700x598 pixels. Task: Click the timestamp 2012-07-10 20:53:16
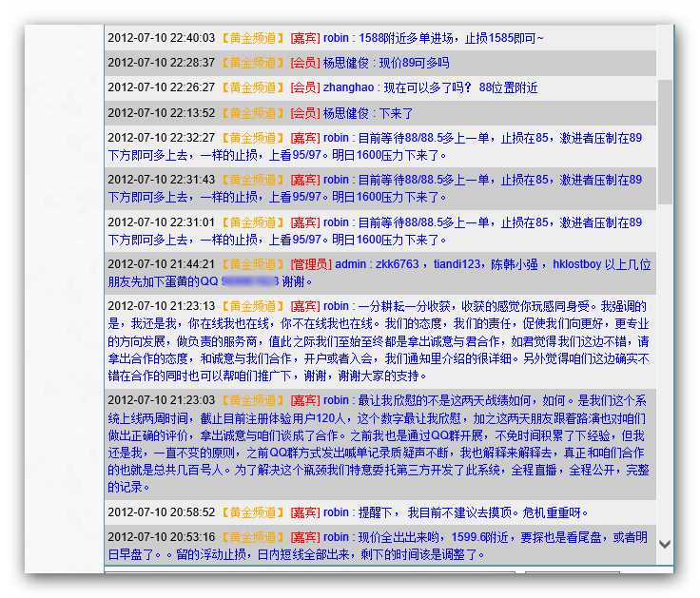(161, 537)
